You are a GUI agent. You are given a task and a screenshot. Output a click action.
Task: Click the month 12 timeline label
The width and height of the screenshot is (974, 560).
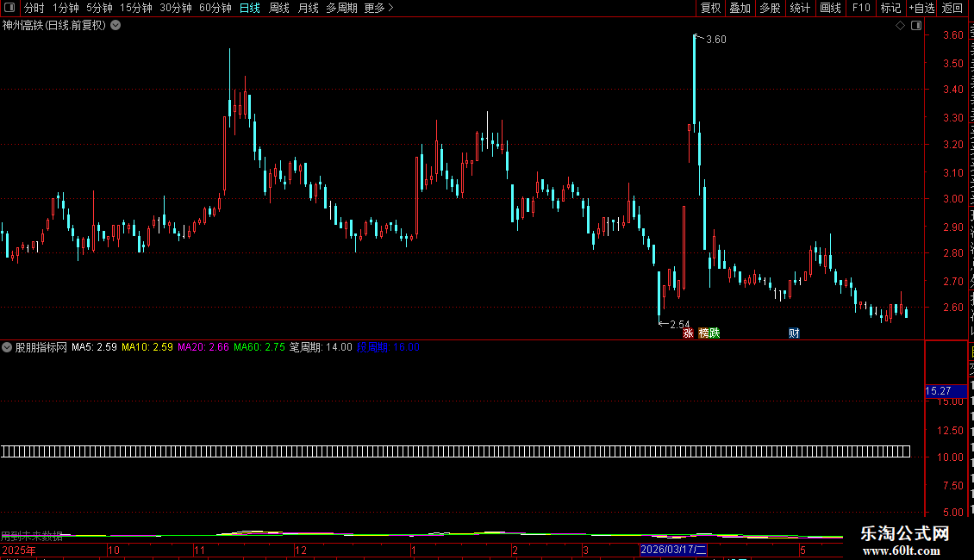[x=301, y=550]
